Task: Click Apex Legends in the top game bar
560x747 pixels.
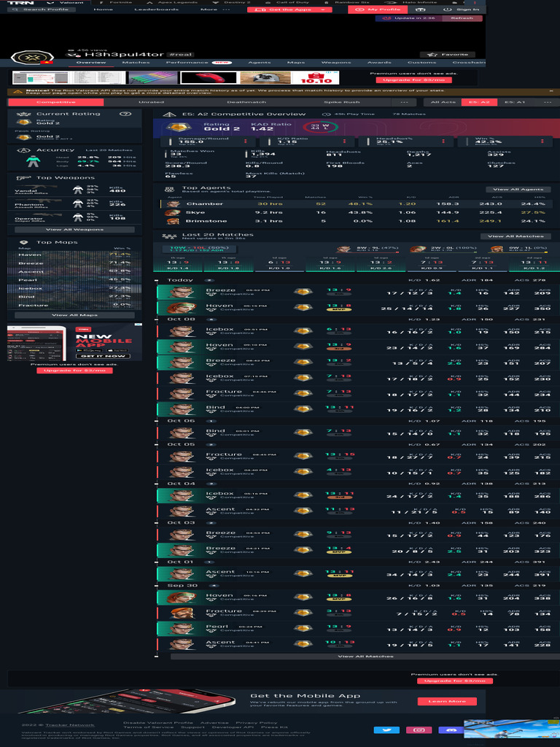Action: click(x=172, y=2)
